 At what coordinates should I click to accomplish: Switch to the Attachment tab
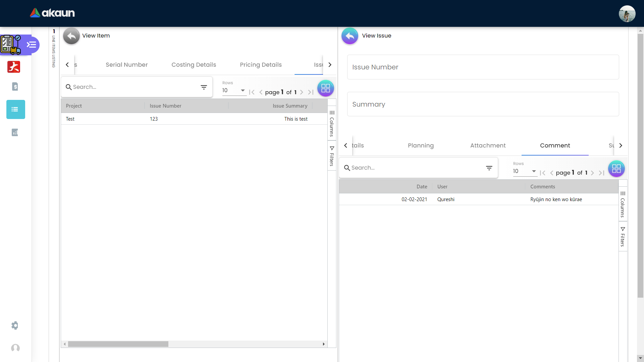pyautogui.click(x=488, y=145)
